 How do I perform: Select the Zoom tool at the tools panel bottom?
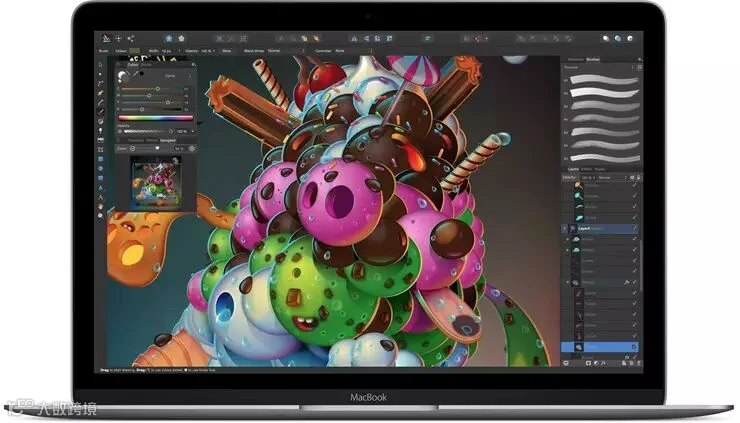101,216
